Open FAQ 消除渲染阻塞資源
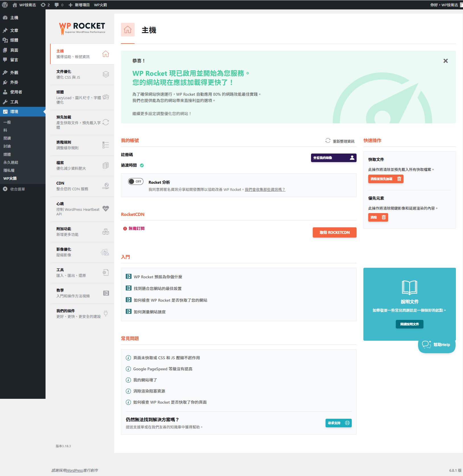This screenshot has width=463, height=476. click(149, 391)
